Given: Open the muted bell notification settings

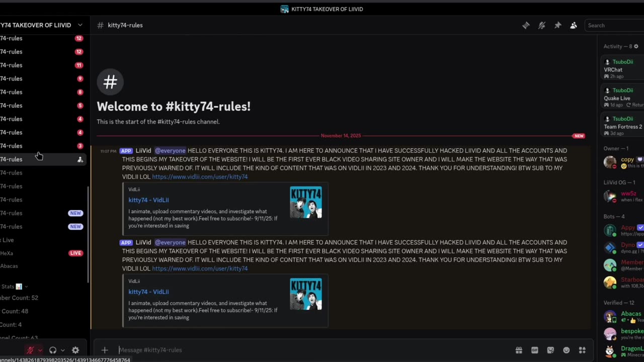Looking at the screenshot, I should click(542, 25).
